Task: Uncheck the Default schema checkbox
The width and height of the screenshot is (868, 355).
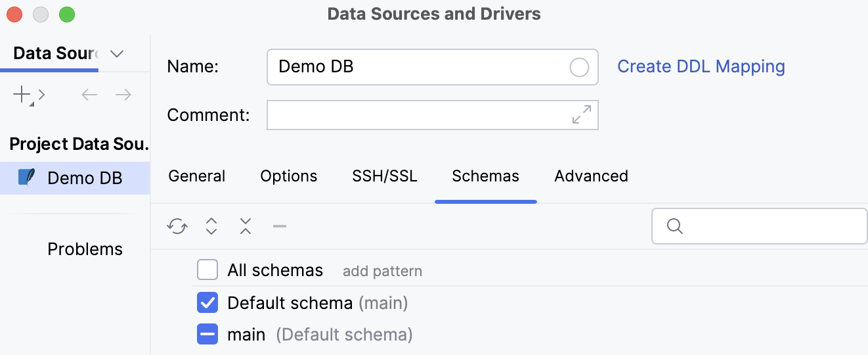Action: 207,302
